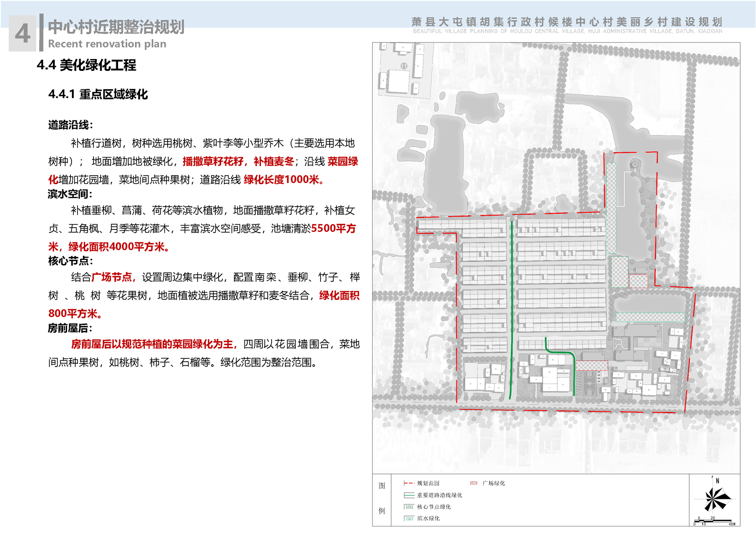
Task: Click the 房前屋后 paragraph label
Action: tap(70, 328)
